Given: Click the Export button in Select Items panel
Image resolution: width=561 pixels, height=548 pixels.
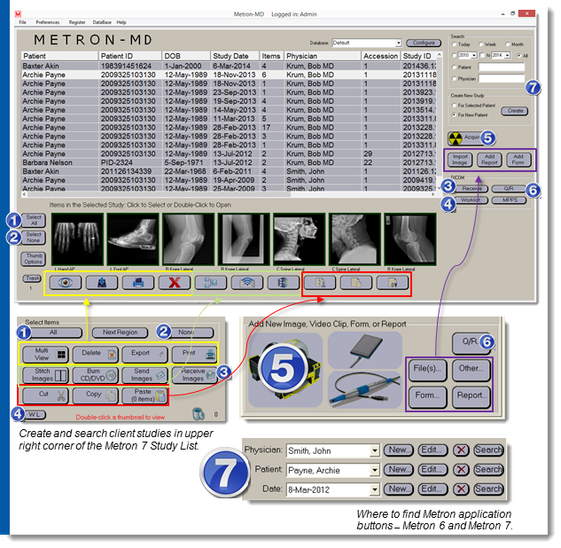Looking at the screenshot, I should [145, 354].
